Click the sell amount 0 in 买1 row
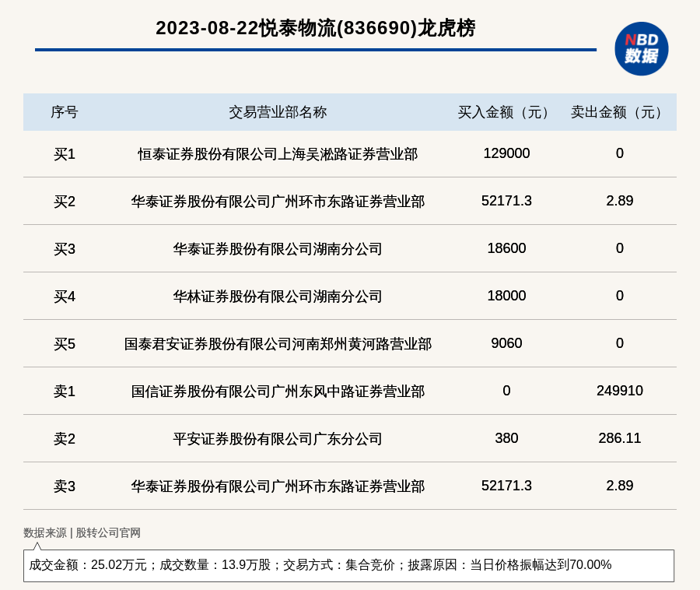Image resolution: width=700 pixels, height=590 pixels. 619,153
